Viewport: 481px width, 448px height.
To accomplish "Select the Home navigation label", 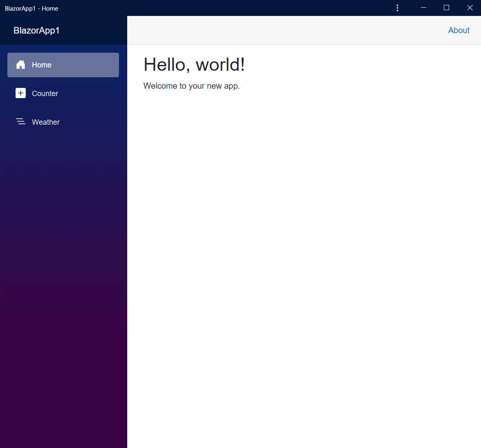I will pos(42,65).
